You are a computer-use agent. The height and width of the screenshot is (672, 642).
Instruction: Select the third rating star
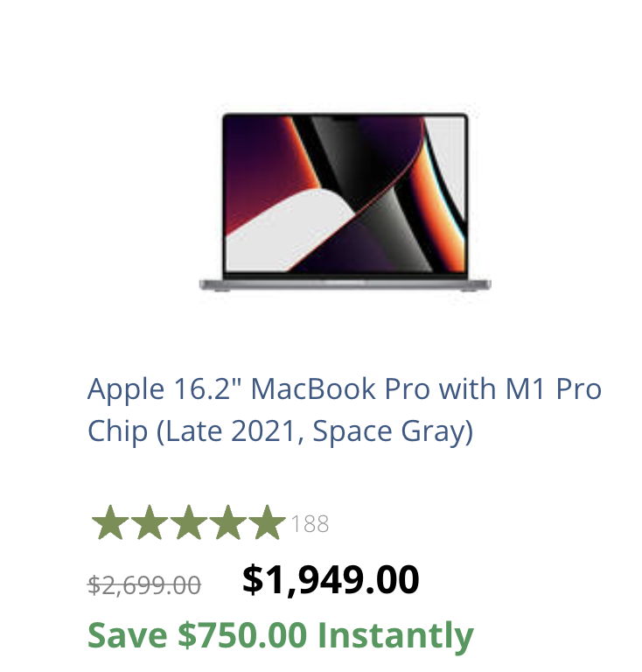pyautogui.click(x=189, y=522)
